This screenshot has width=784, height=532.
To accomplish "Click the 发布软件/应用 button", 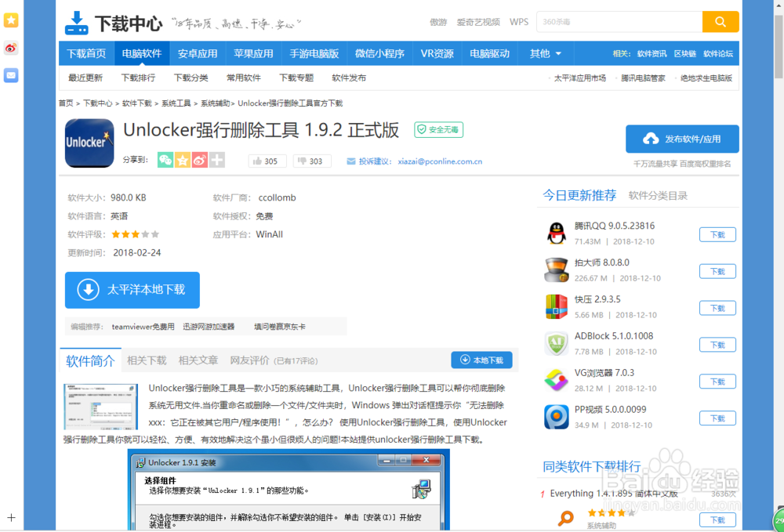I will pyautogui.click(x=682, y=139).
